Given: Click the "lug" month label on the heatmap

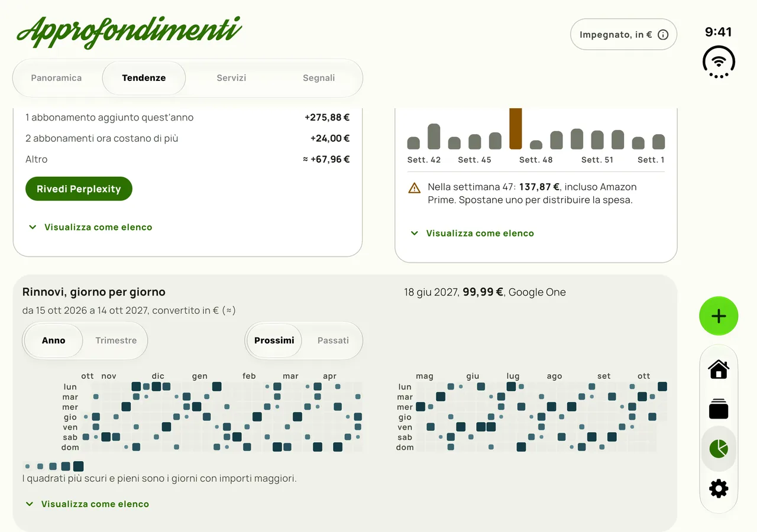Looking at the screenshot, I should [x=513, y=376].
